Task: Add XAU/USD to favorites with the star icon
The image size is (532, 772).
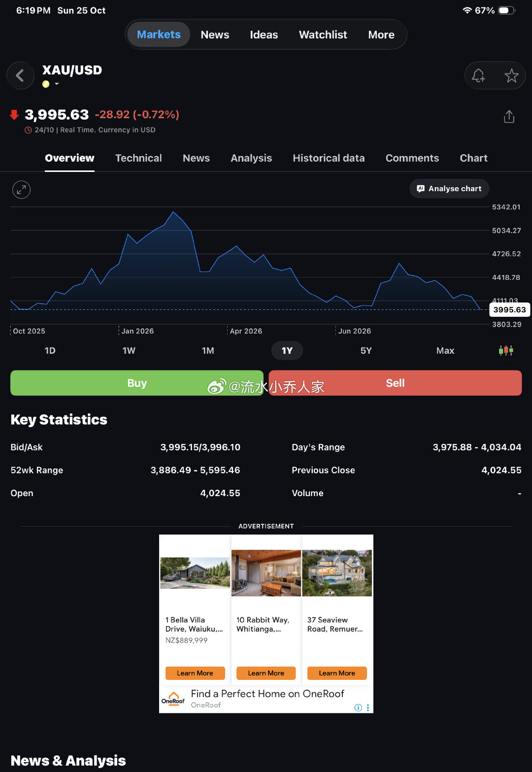Action: [x=511, y=75]
